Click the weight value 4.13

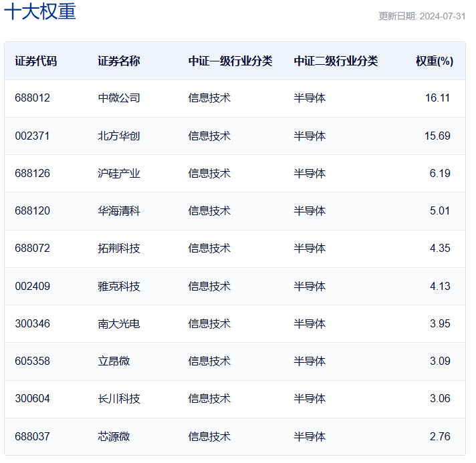tap(440, 286)
